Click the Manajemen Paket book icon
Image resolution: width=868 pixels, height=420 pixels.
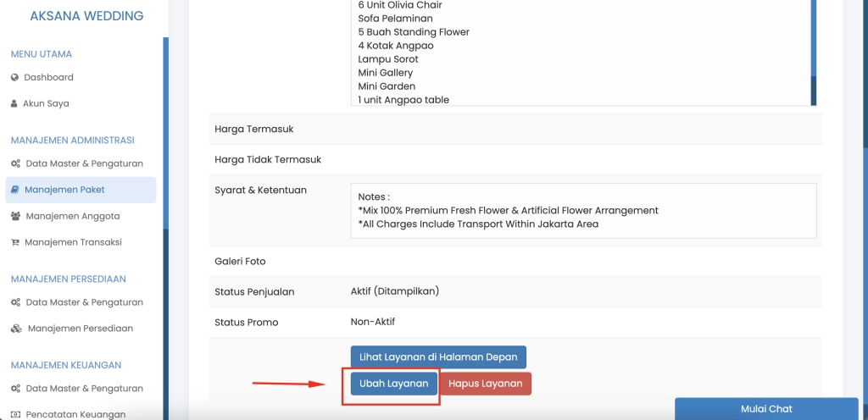[x=15, y=190]
